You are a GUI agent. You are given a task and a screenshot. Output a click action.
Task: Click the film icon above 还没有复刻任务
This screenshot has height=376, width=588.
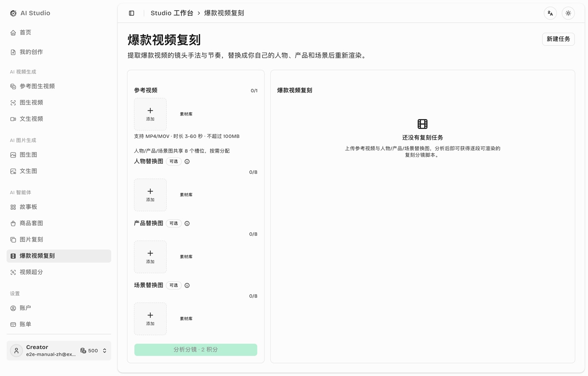click(x=423, y=124)
